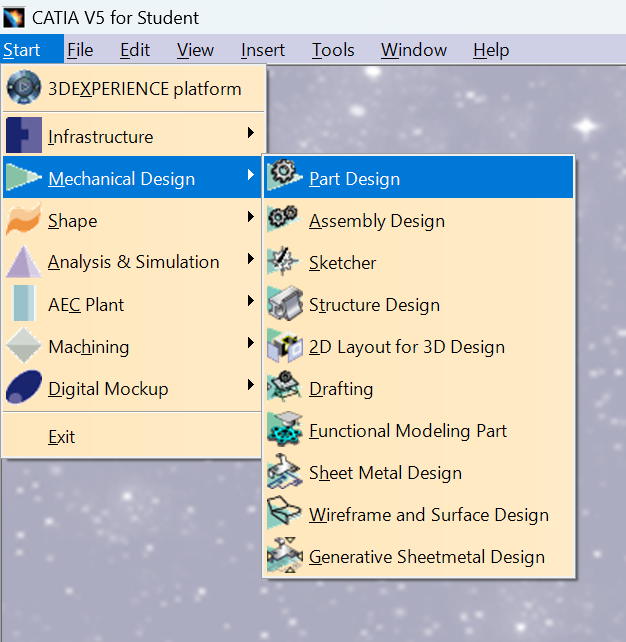626x642 pixels.
Task: Click the Sheet Metal Design icon
Action: [x=285, y=471]
